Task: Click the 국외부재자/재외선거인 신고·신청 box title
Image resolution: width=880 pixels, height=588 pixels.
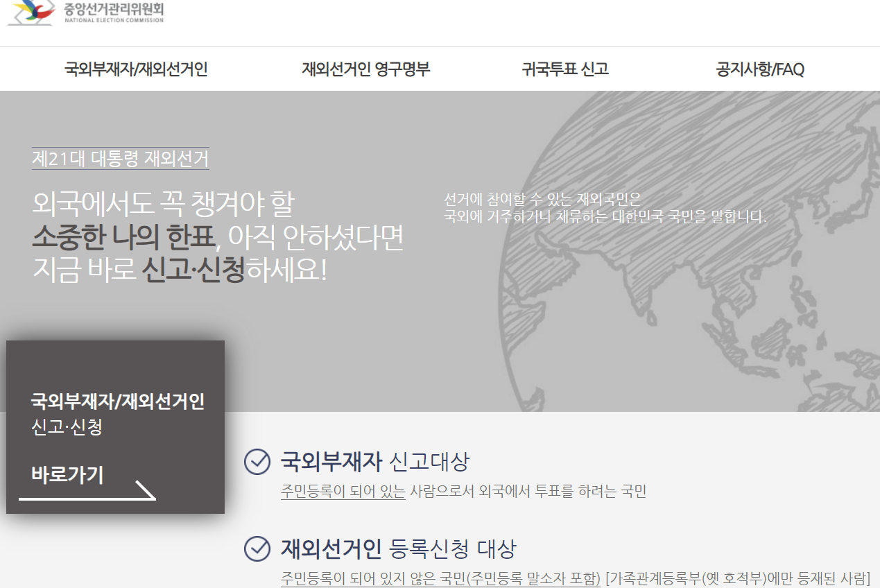Action: [x=117, y=414]
